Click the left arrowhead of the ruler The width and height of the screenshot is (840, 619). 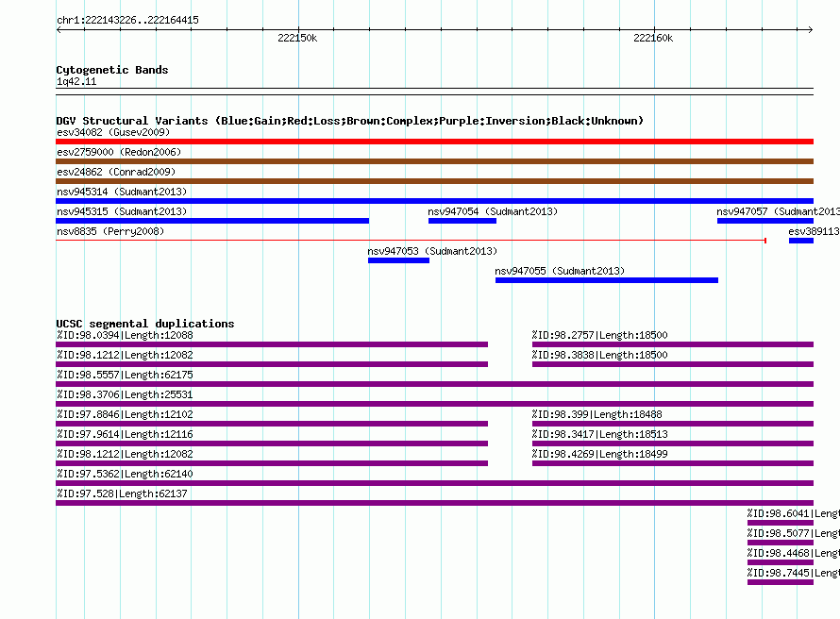coord(59,30)
